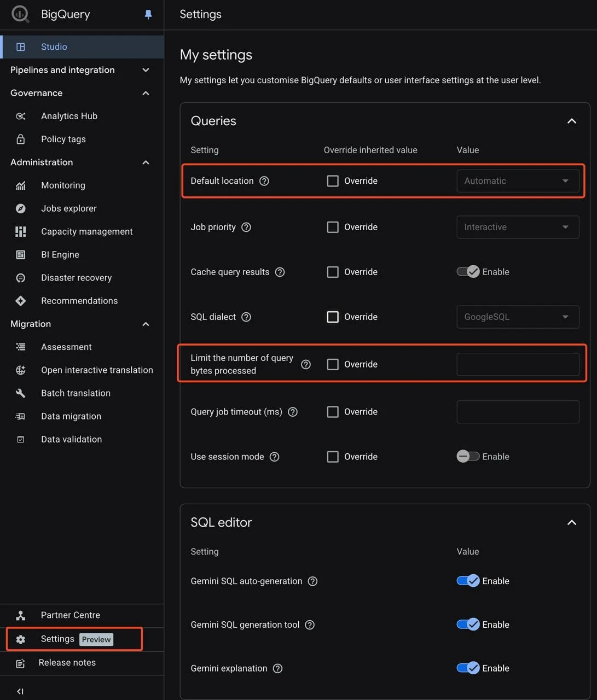Open help for Job priority

(x=246, y=227)
